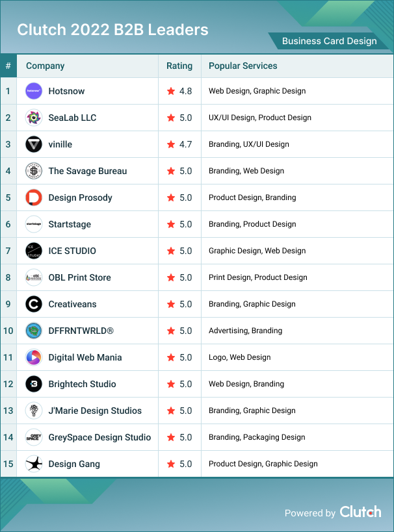Image resolution: width=394 pixels, height=532 pixels.
Task: Click the DFFRNTWRLD globe logo icon
Action: pyautogui.click(x=34, y=331)
